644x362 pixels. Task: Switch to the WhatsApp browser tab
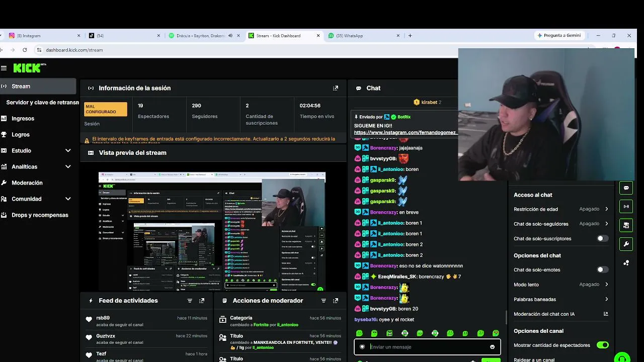(x=363, y=36)
